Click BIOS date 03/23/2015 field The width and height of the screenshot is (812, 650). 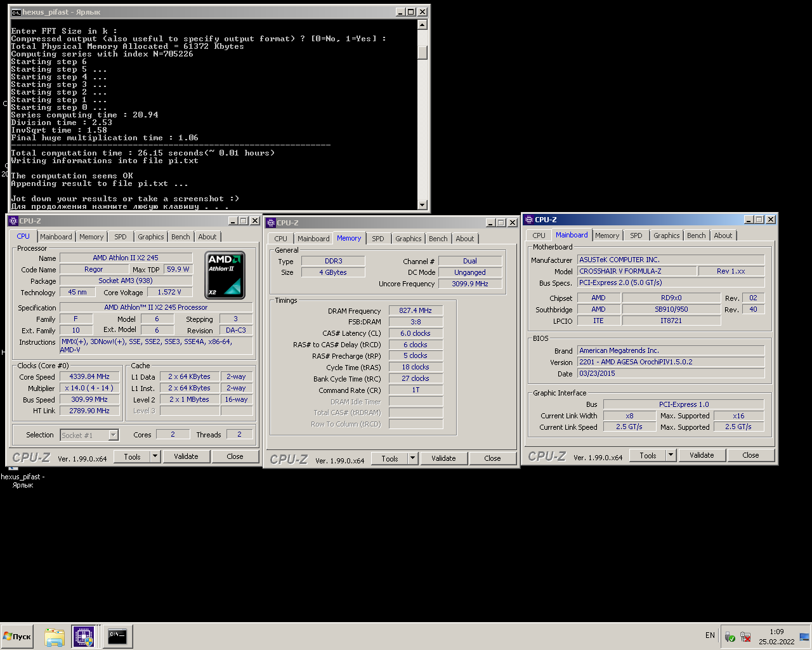tap(671, 373)
